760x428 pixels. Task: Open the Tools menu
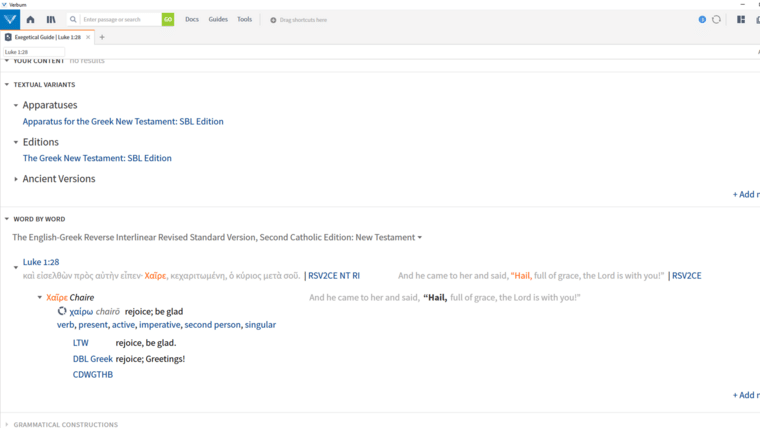click(x=244, y=19)
